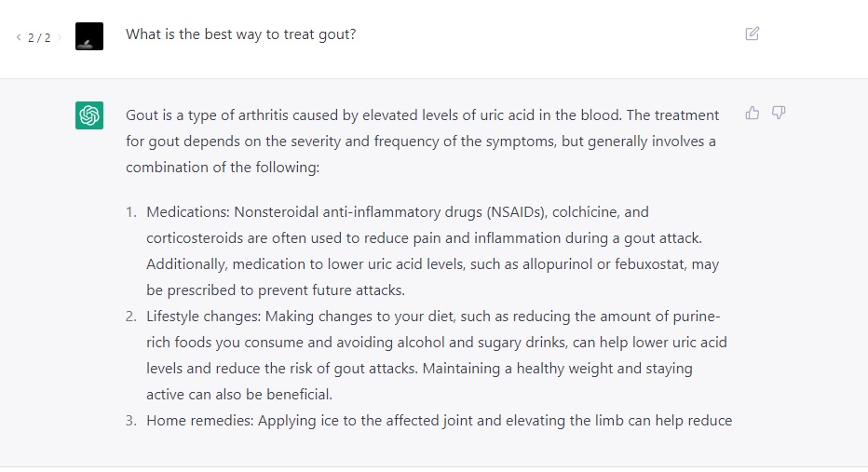
Task: Click the edit message pencil icon
Action: [753, 34]
